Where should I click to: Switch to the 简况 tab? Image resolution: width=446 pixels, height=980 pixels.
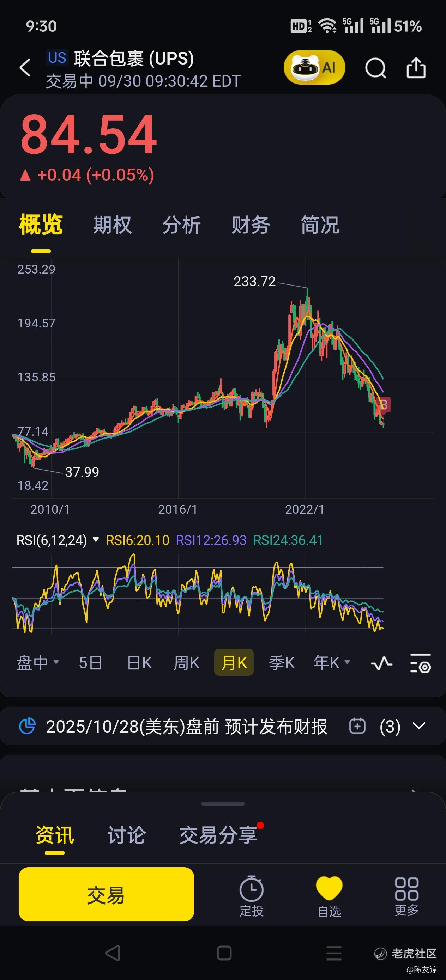tap(320, 225)
